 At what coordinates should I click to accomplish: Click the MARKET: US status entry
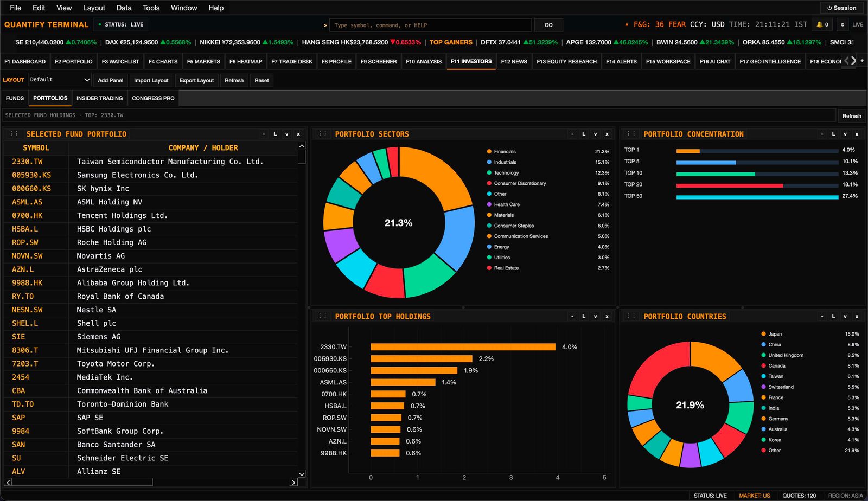point(754,496)
